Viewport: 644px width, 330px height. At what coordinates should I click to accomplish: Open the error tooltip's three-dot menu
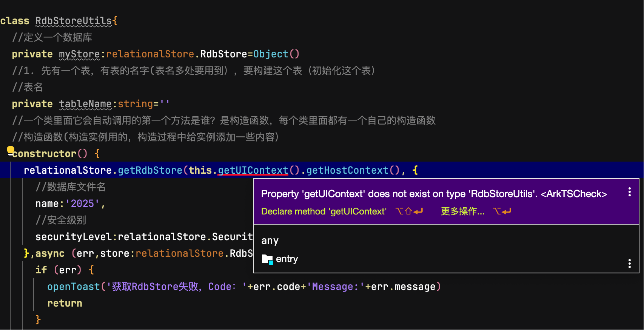click(629, 192)
